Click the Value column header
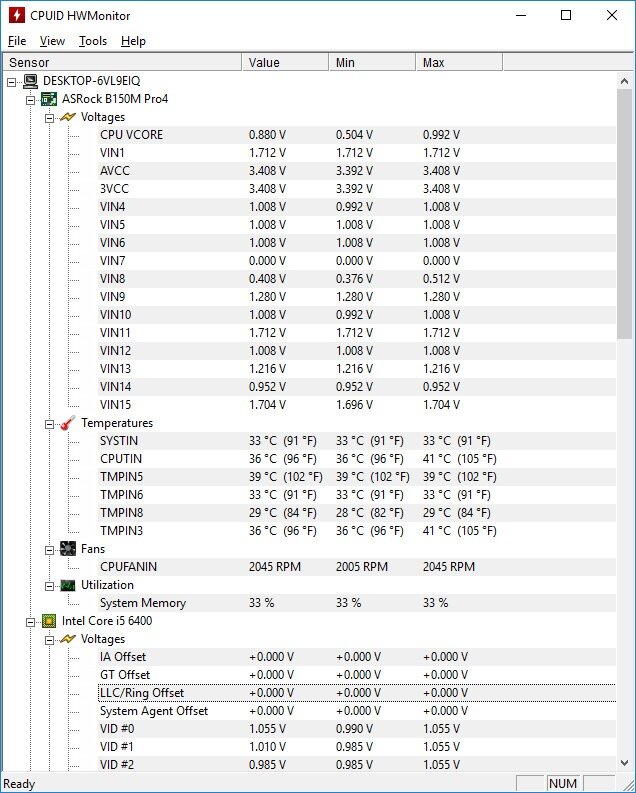Viewport: 636px width, 793px height. pyautogui.click(x=285, y=62)
